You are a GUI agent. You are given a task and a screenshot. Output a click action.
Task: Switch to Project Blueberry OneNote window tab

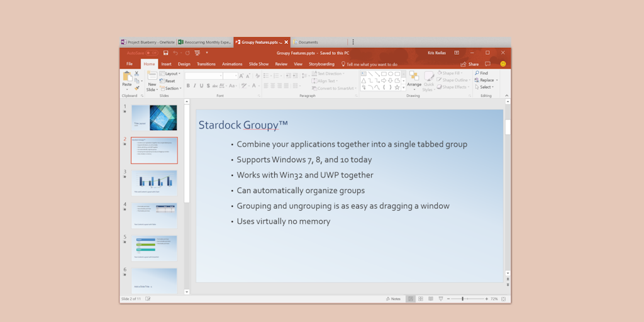click(148, 42)
